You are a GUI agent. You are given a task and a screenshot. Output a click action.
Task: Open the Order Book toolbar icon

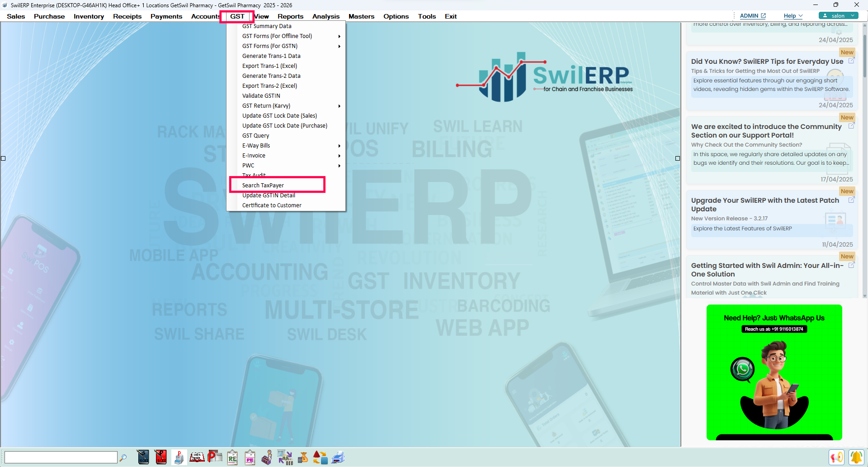(197, 457)
